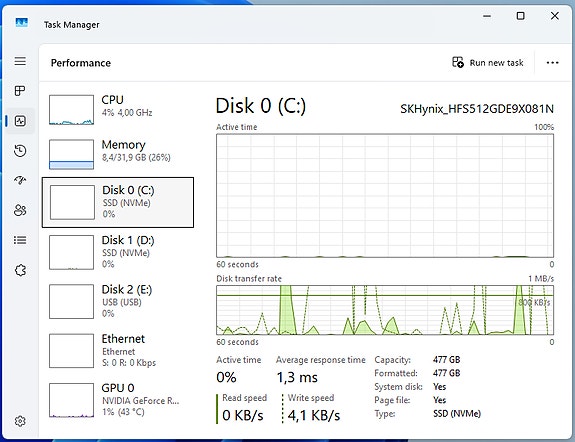Screen dimensions: 575x442
Task: Select the Ethernet performance entry
Action: coord(118,350)
